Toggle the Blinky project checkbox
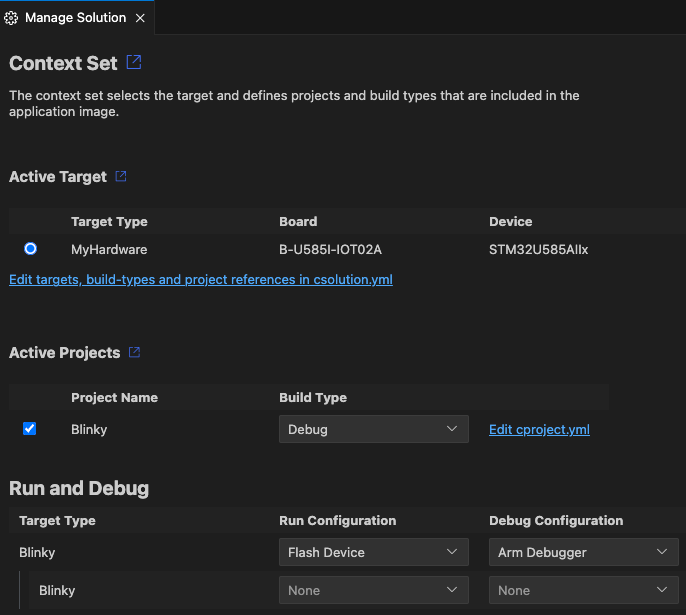Image resolution: width=686 pixels, height=615 pixels. pyautogui.click(x=29, y=429)
